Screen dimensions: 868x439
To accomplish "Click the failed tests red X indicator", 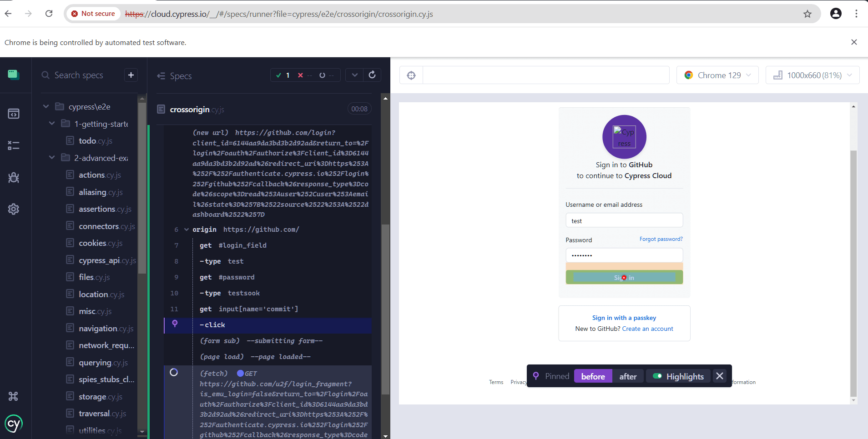I will click(304, 75).
